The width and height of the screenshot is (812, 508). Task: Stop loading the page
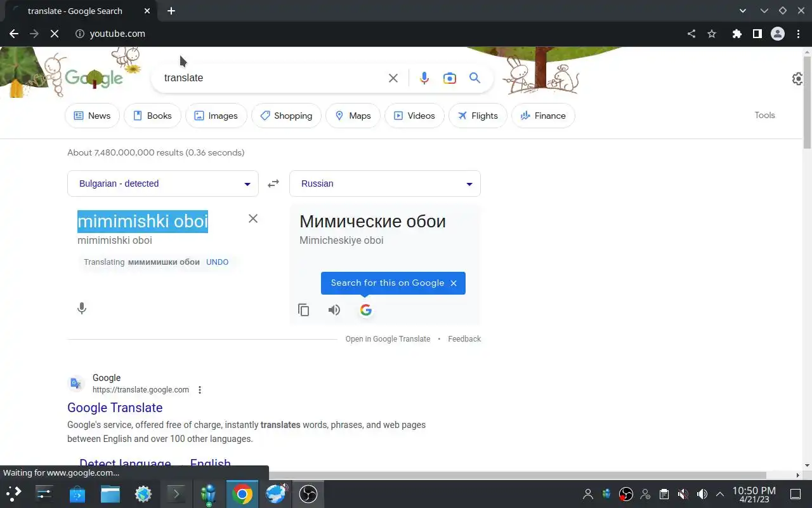point(55,34)
